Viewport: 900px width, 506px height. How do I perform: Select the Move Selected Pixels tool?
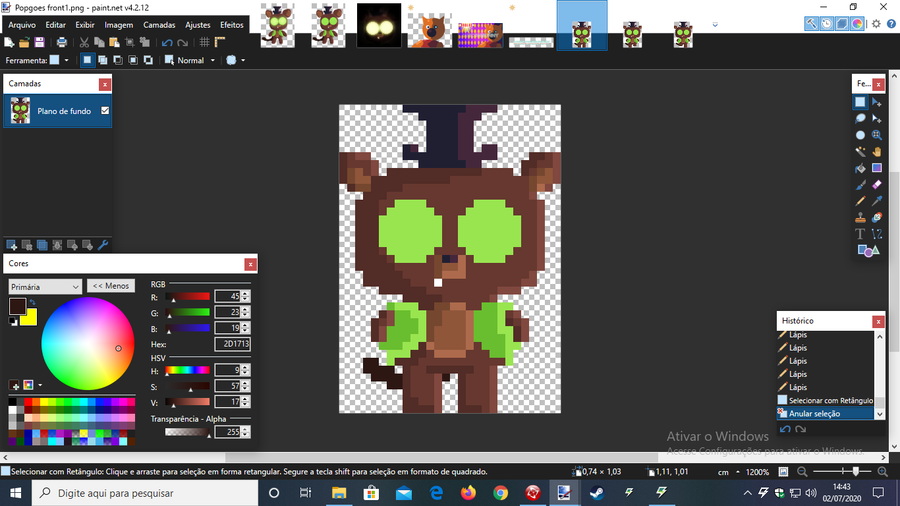pyautogui.click(x=876, y=102)
